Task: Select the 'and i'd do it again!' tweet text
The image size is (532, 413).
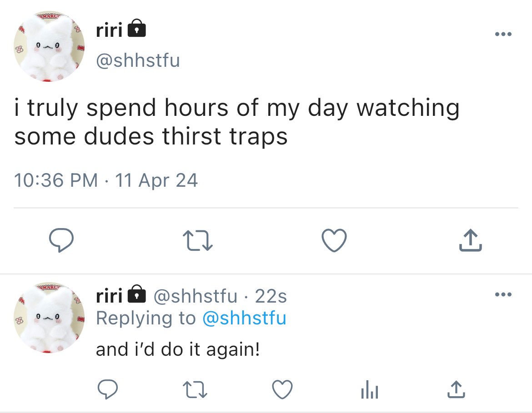Action: tap(178, 349)
